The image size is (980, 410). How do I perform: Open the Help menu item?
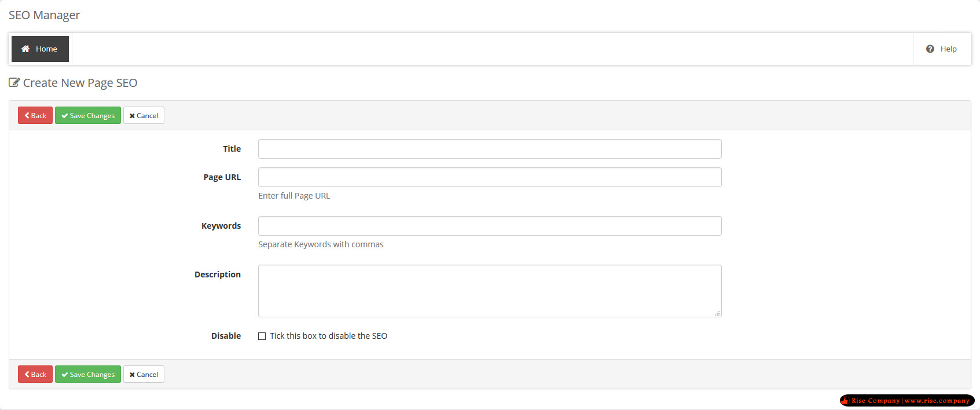tap(942, 49)
